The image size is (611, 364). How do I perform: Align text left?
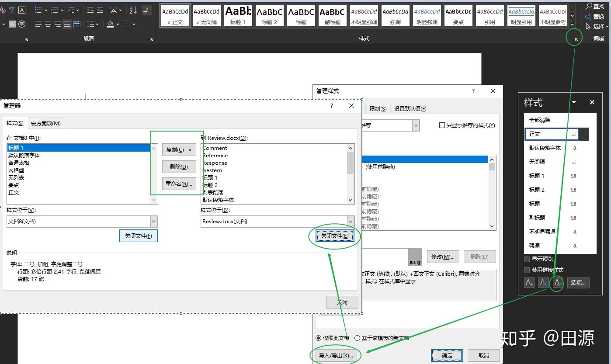[38, 24]
